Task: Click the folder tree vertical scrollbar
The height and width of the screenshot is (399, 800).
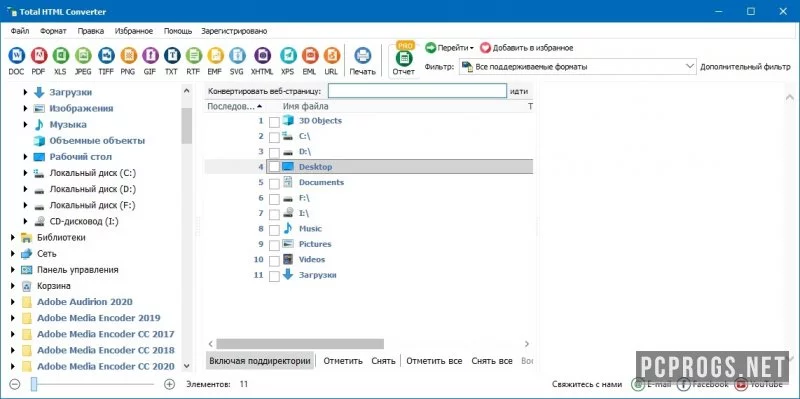Action: pos(186,126)
